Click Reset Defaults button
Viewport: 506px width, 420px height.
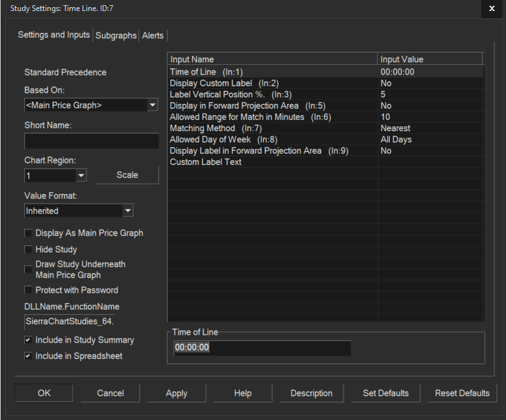pyautogui.click(x=462, y=393)
